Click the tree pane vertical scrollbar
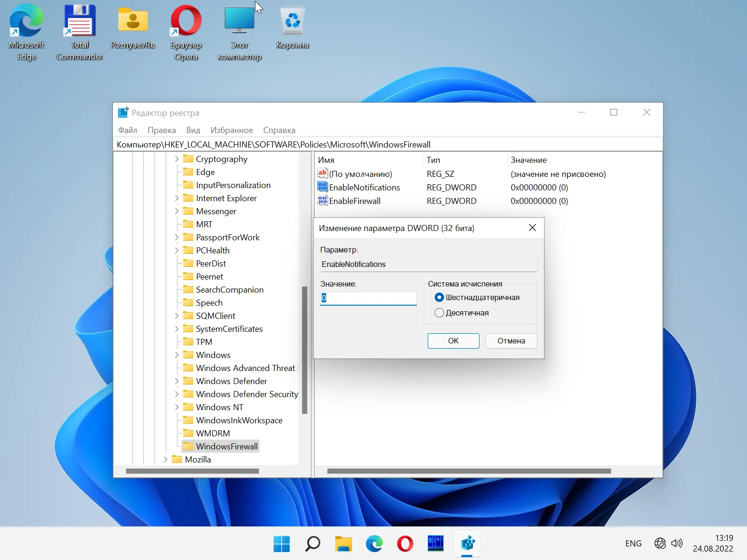This screenshot has height=560, width=747. pyautogui.click(x=304, y=350)
